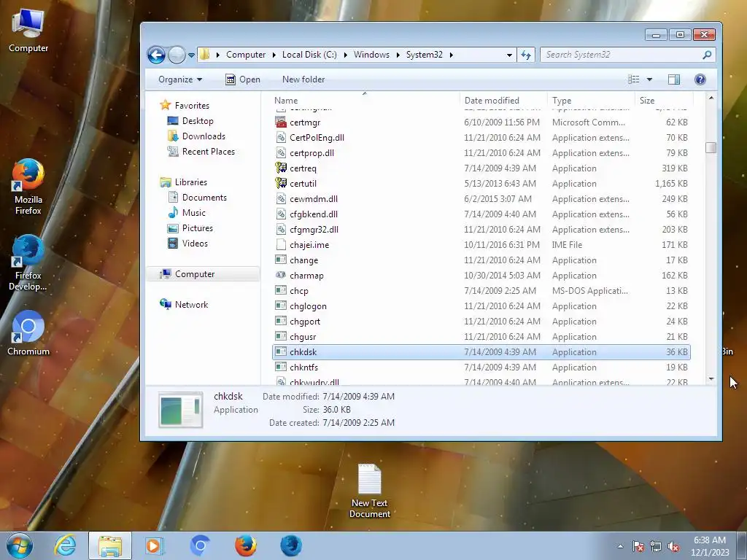Select the Mozilla Firefox desktop shortcut

pos(28,187)
